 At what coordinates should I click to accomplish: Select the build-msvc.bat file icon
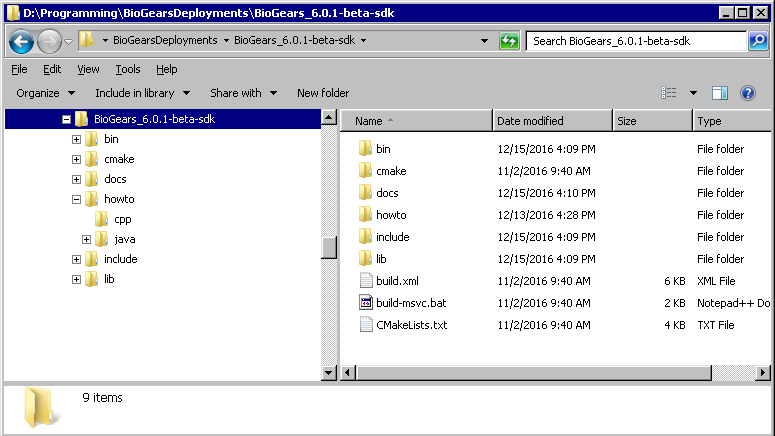tap(366, 303)
